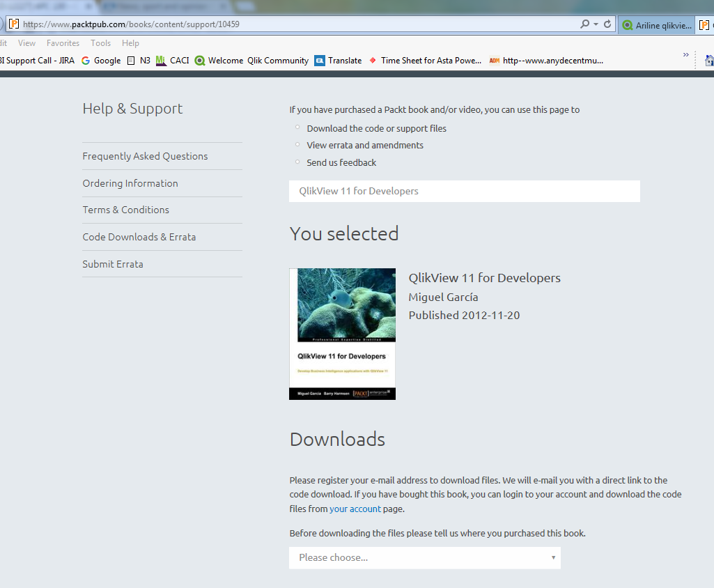Click the Home icon in command bar
The height and width of the screenshot is (588, 714).
tap(709, 60)
